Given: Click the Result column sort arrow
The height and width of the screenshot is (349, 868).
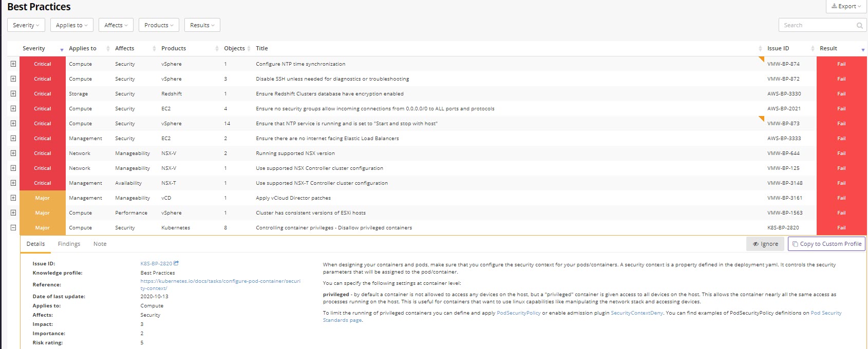Looking at the screenshot, I should [x=862, y=49].
